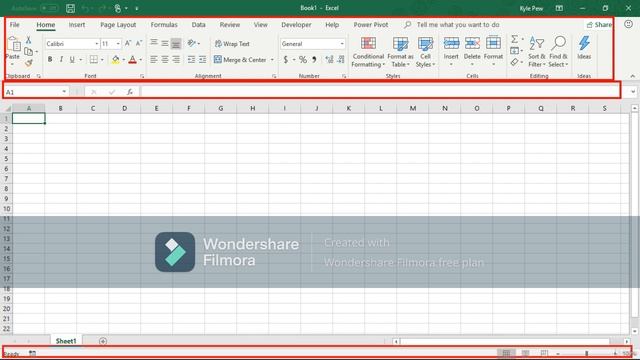Switch to Page Layout view in status bar
Screen dimensions: 640x360
click(525, 353)
